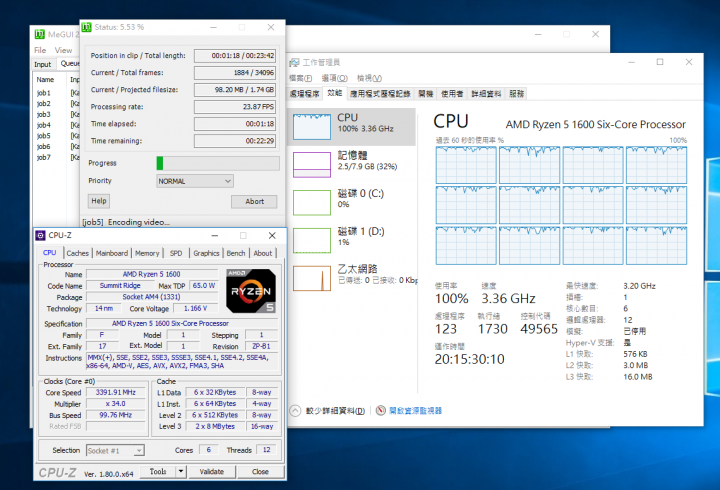Screen dimensions: 720x490
Task: Open the 選項(O) menu in Task Manager
Action: pos(334,78)
